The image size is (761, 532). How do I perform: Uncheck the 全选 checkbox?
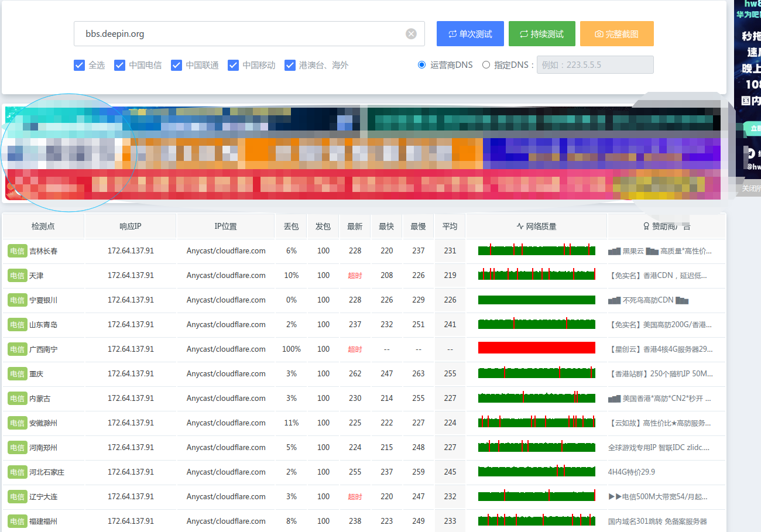pos(80,65)
